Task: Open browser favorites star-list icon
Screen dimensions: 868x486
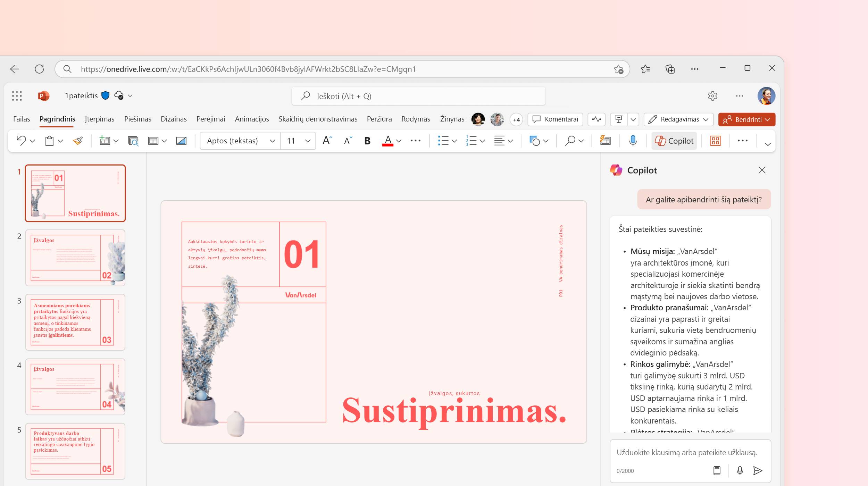Action: pos(645,69)
